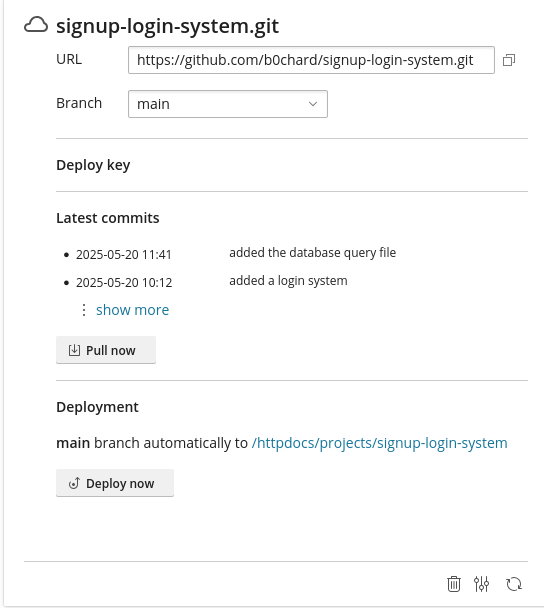Open /httpdocs/projects/signup-login-system path link
The image size is (544, 608).
point(380,443)
